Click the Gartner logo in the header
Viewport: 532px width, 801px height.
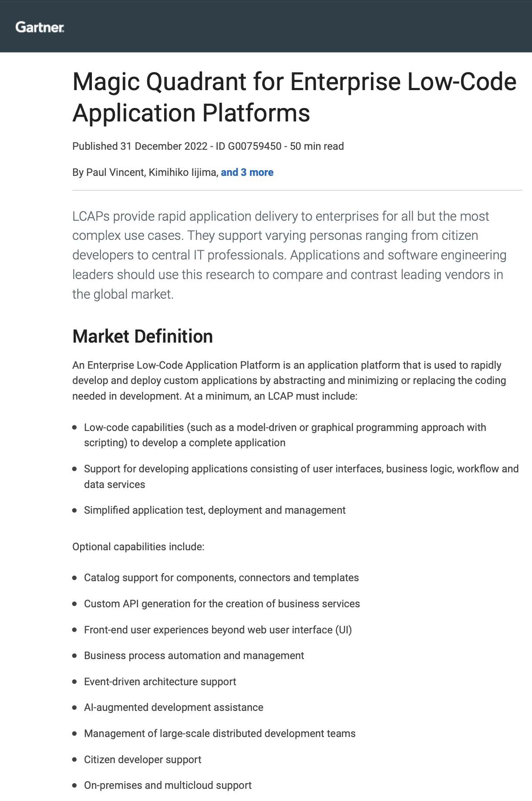coord(40,27)
